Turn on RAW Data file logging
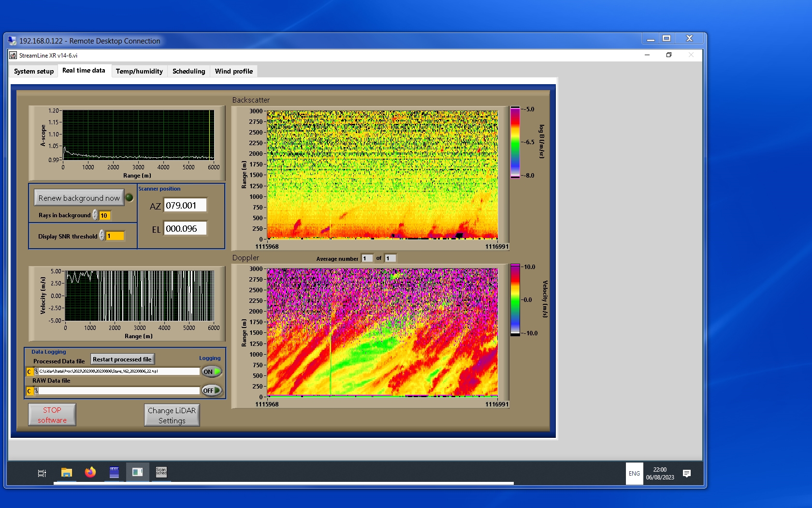This screenshot has height=508, width=812. 212,390
